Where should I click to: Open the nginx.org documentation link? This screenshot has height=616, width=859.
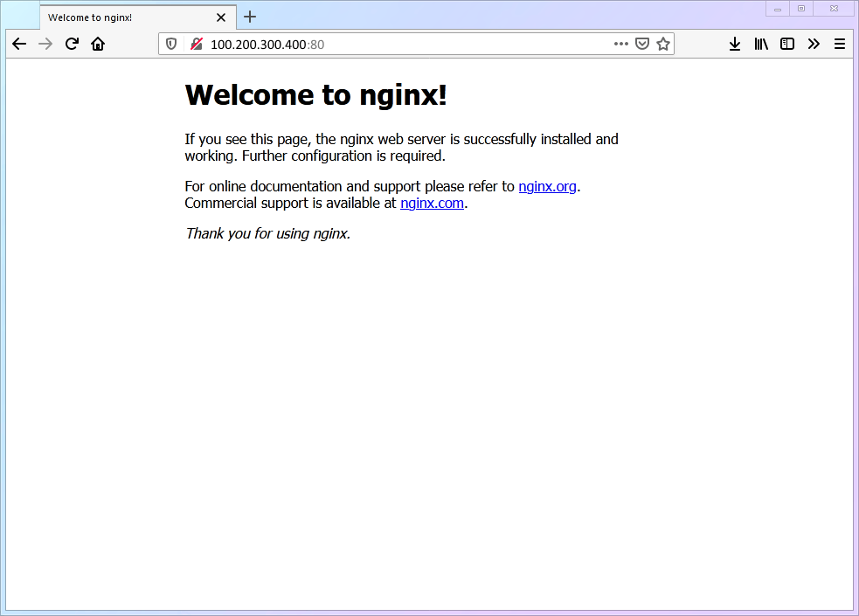point(547,186)
